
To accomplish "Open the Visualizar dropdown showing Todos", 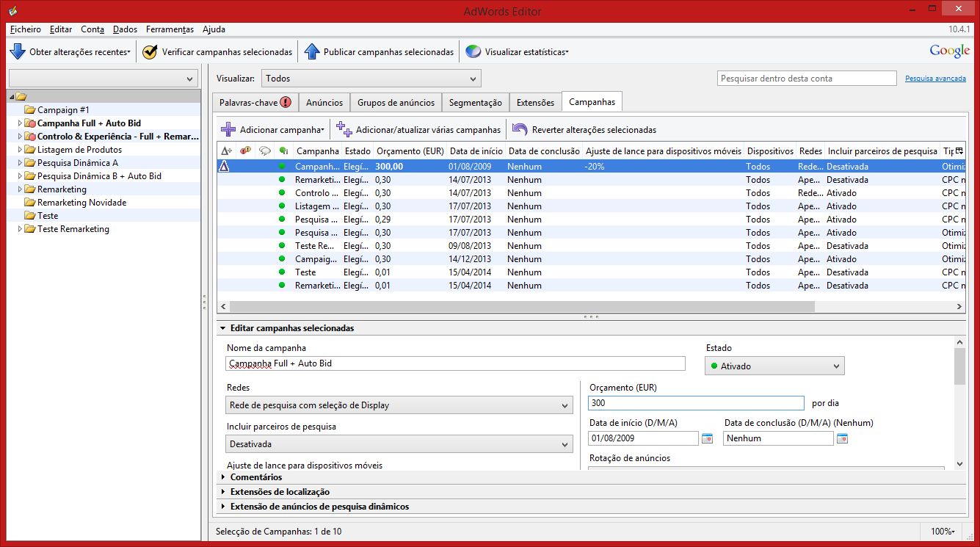I will pos(371,79).
